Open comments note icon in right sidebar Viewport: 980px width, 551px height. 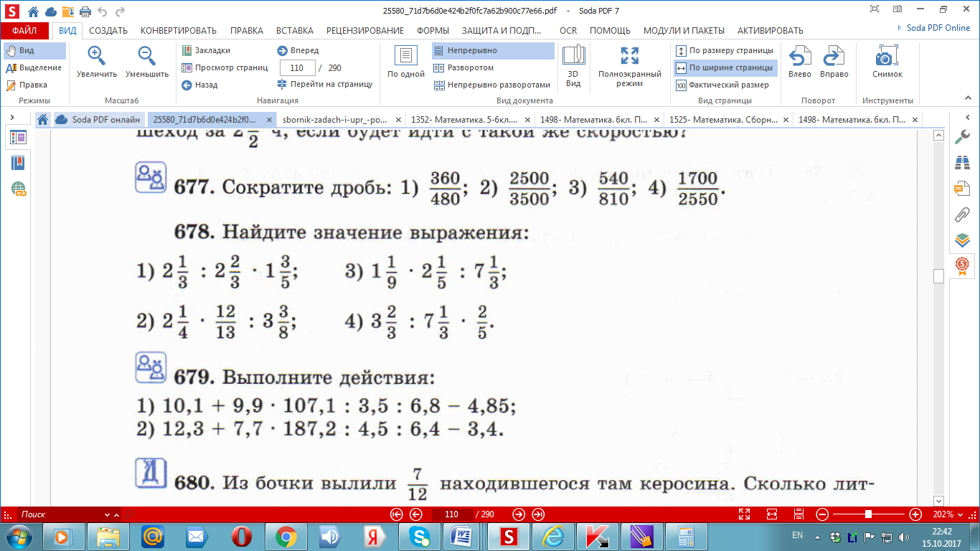(962, 189)
